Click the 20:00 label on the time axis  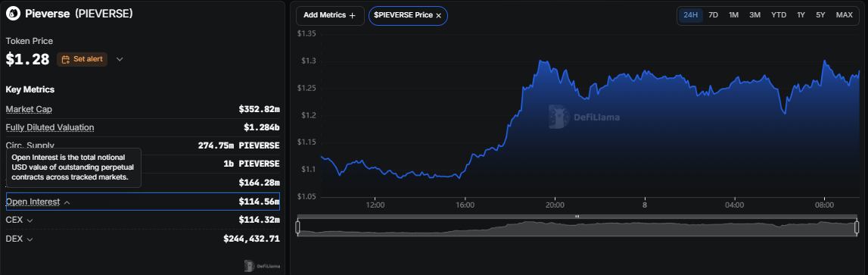[x=555, y=205]
